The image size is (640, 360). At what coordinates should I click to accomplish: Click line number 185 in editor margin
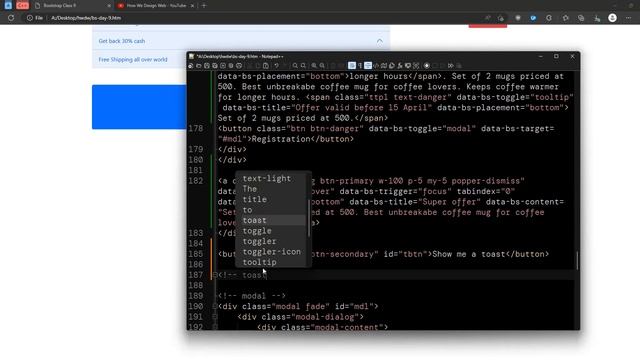196,254
